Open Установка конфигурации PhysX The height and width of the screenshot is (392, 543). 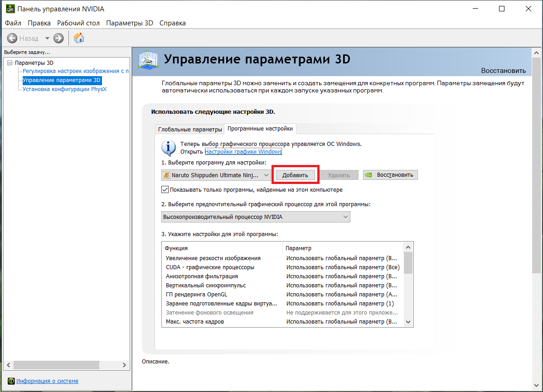tap(64, 89)
